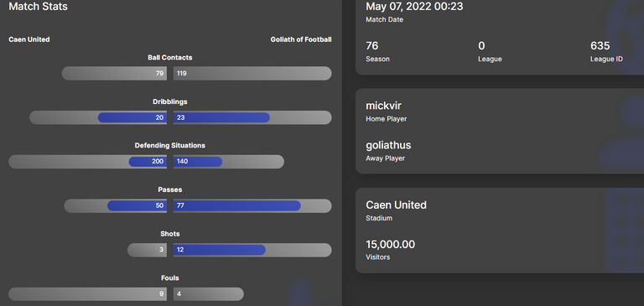Select the Passes bar showing 50
Image resolution: width=644 pixels, height=306 pixels.
point(138,205)
